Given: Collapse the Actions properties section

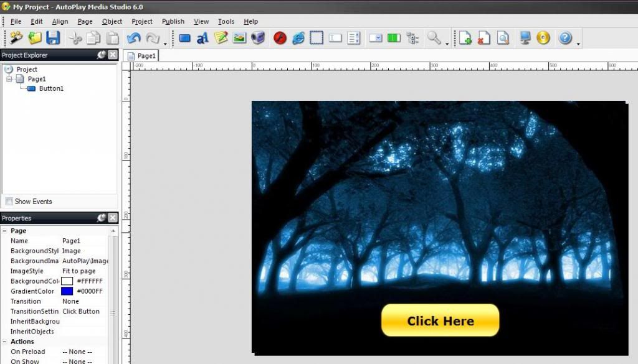Looking at the screenshot, I should tap(5, 342).
